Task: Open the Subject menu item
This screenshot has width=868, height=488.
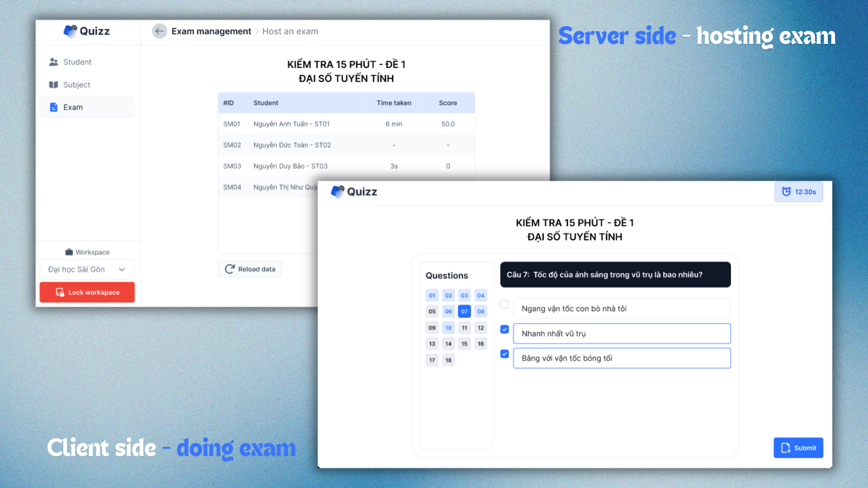Action: 76,85
